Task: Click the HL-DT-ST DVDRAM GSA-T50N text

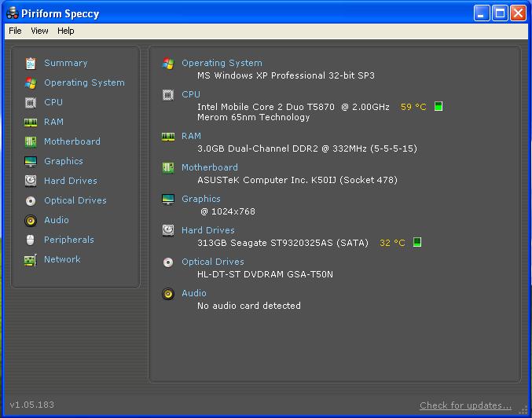Action: [x=265, y=274]
